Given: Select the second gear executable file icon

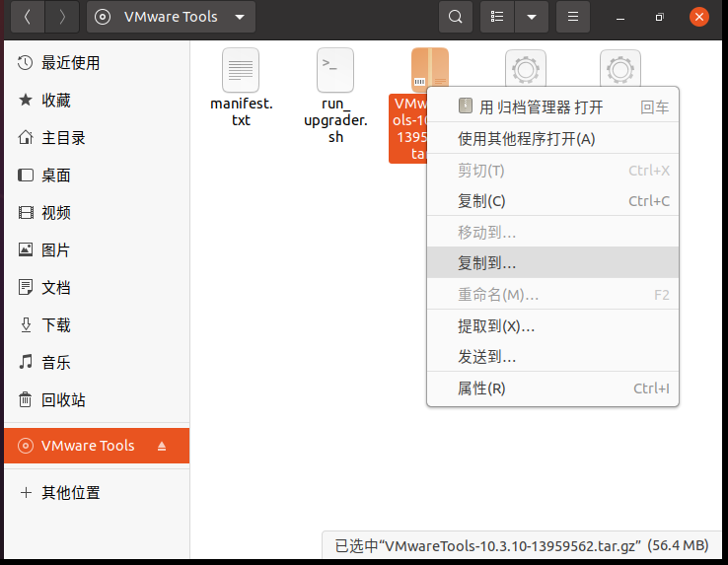Looking at the screenshot, I should tap(620, 68).
